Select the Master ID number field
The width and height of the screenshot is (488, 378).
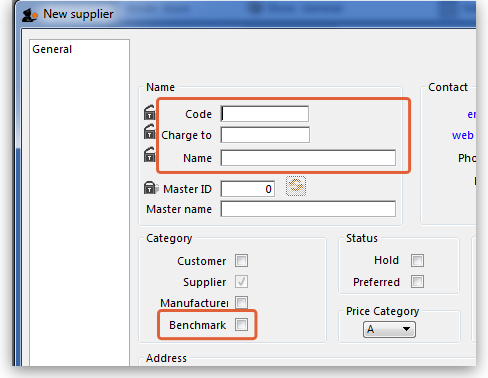coord(248,189)
